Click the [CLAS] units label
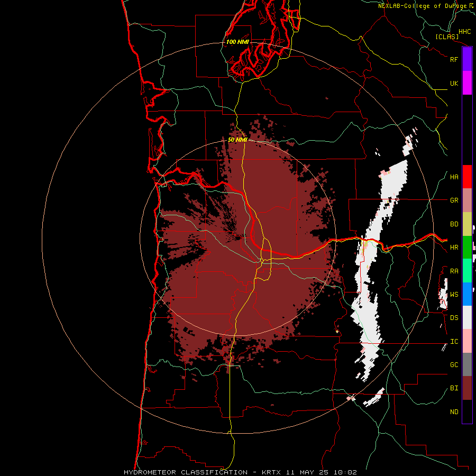476x476 pixels. coord(447,36)
